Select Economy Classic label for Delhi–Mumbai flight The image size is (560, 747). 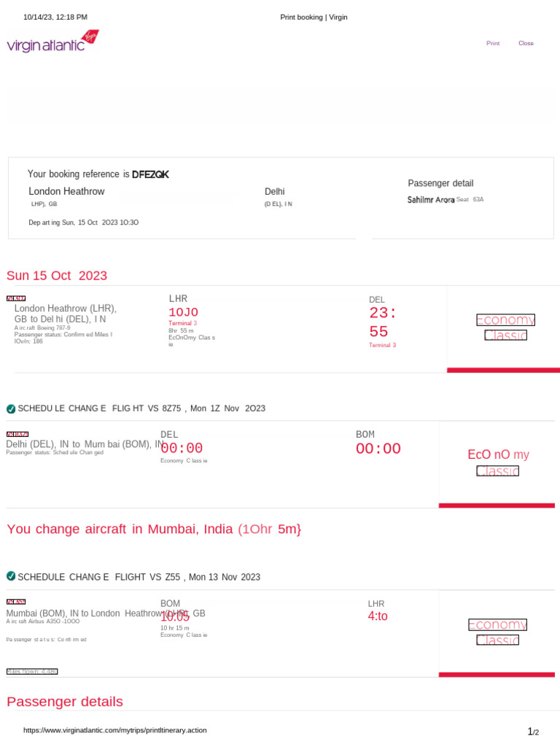coord(499,462)
